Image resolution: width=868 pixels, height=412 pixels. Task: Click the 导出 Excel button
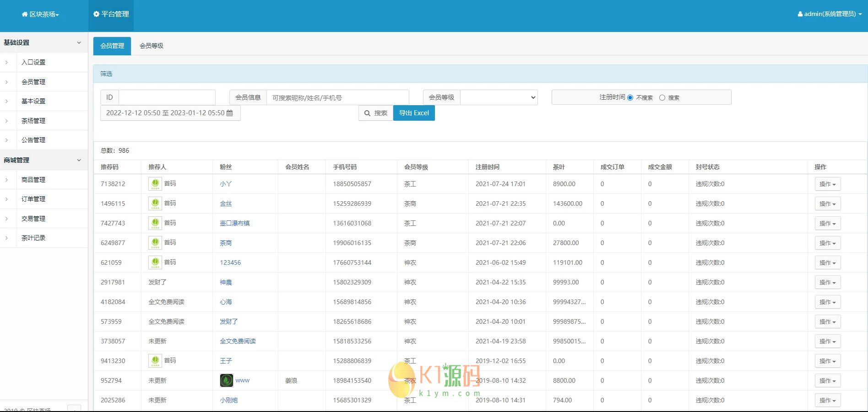[x=414, y=113]
